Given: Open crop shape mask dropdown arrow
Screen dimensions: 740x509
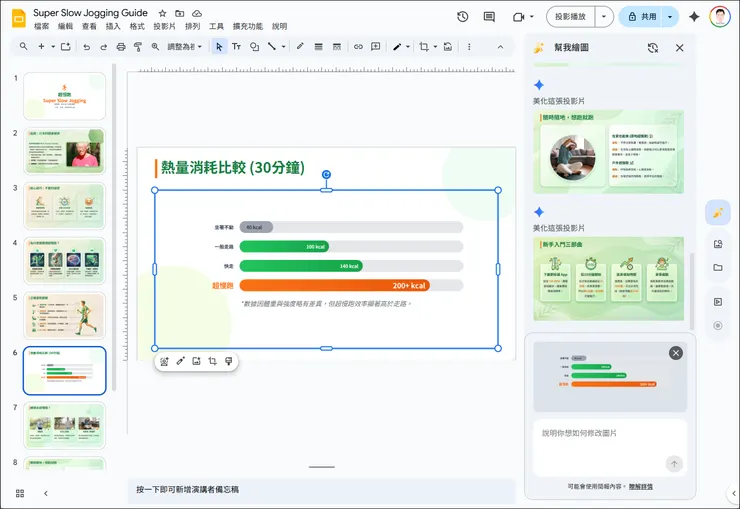Looking at the screenshot, I should pos(435,47).
